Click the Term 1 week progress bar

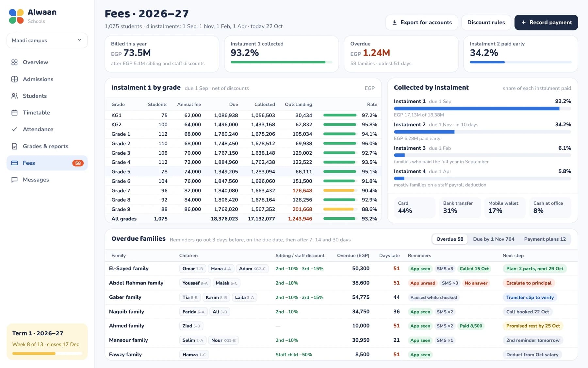click(47, 353)
